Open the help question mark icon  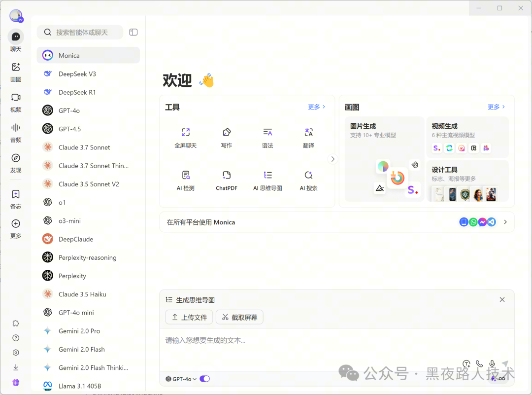[16, 338]
